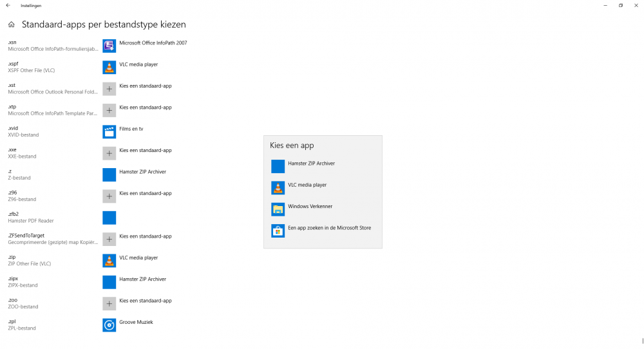644x349 pixels.
Task: Click Hamster ZIP Archiver icon in popup
Action: [278, 166]
